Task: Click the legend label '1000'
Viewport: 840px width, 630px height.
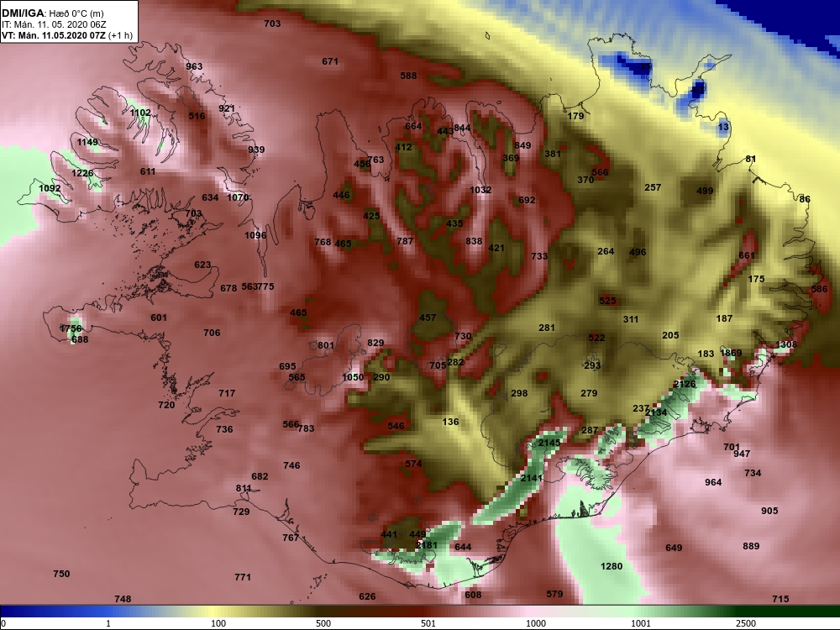Action: click(536, 623)
